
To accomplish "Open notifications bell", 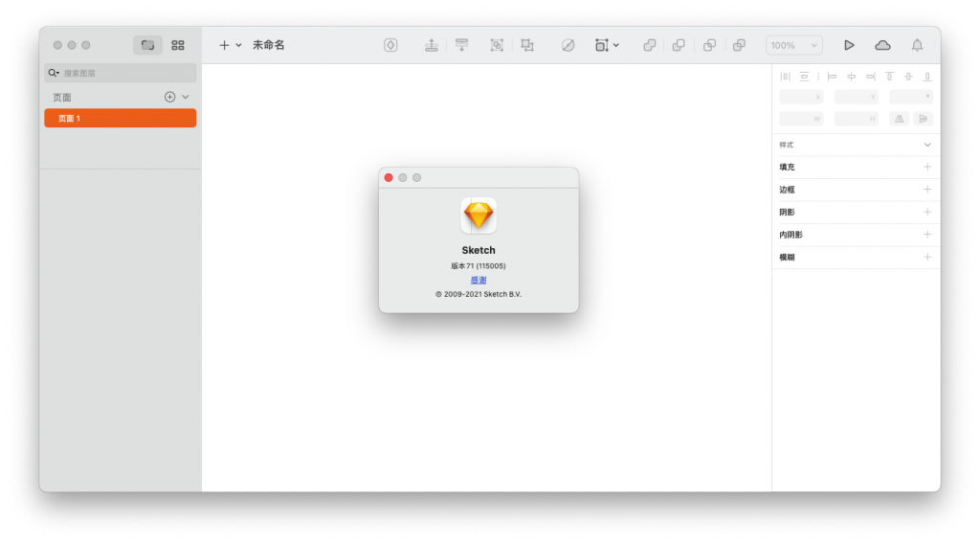I will tap(917, 45).
